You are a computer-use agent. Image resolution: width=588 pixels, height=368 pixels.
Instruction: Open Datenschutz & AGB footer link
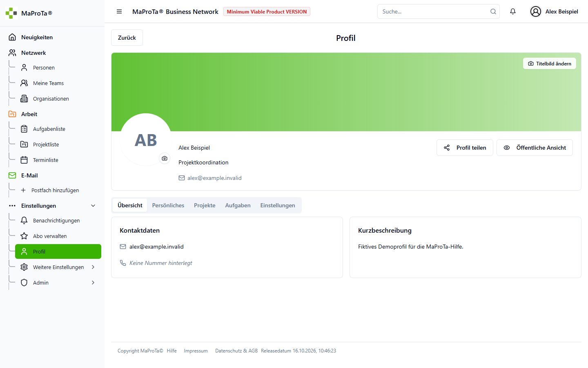point(236,351)
